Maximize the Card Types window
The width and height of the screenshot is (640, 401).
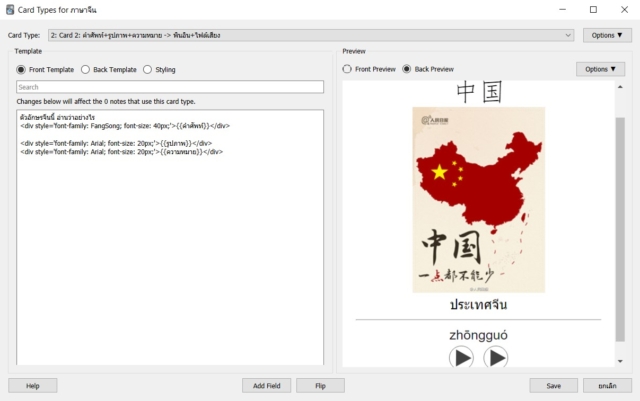[593, 9]
